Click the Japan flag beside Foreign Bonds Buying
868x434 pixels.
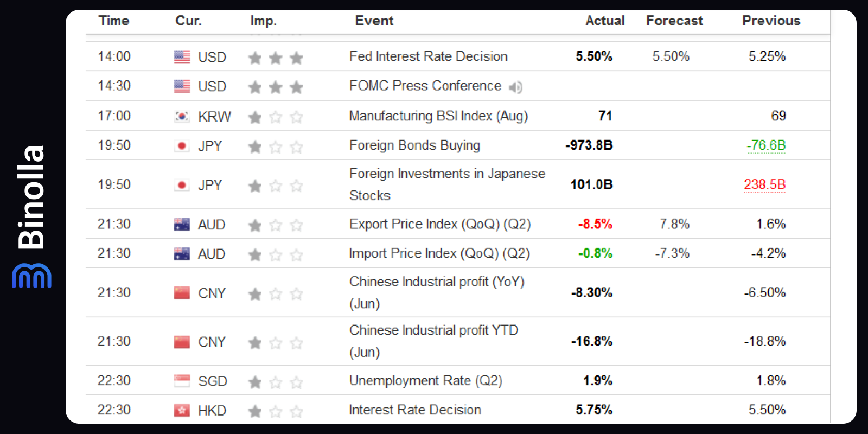pyautogui.click(x=182, y=146)
